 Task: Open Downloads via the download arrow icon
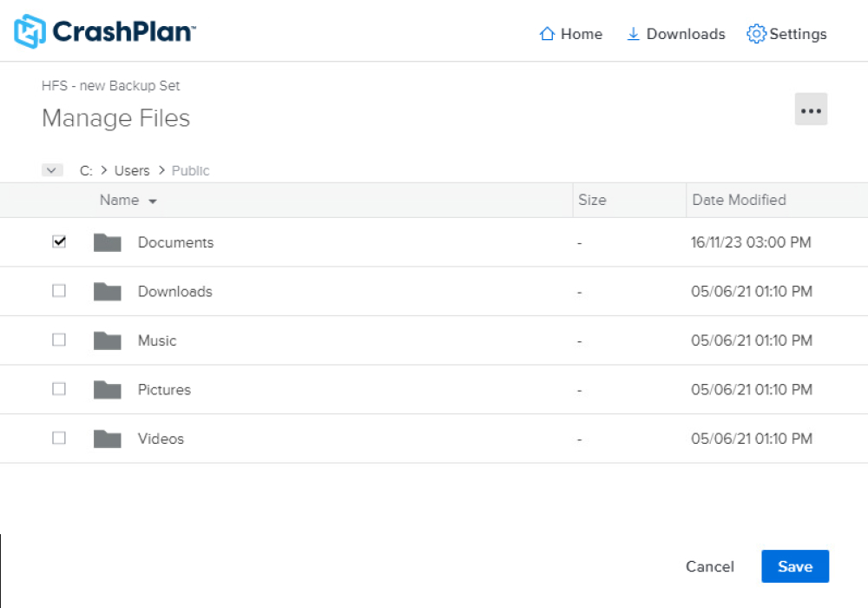tap(632, 33)
